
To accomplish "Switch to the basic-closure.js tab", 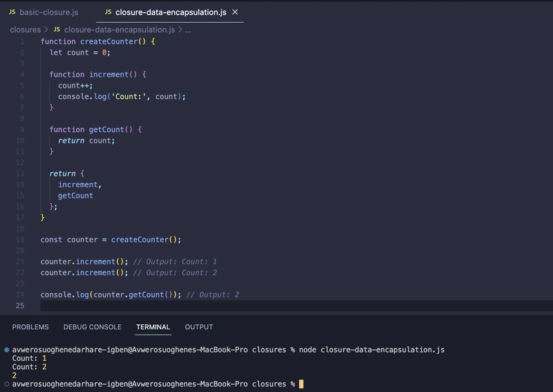I will click(48, 12).
